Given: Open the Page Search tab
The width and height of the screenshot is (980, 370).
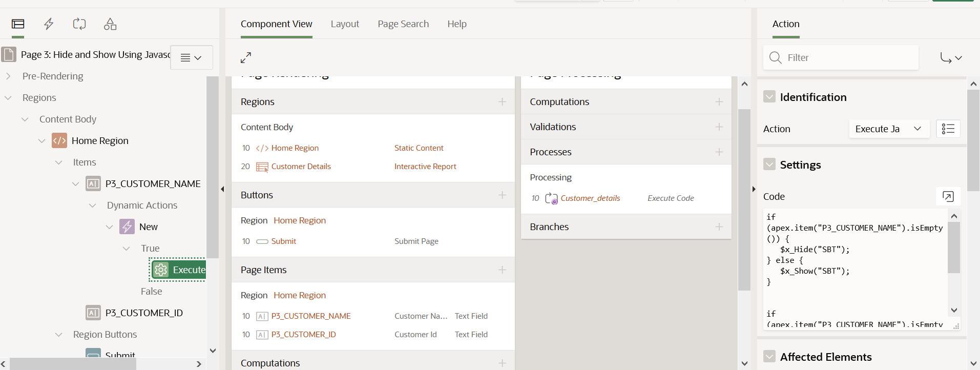Looking at the screenshot, I should [403, 24].
